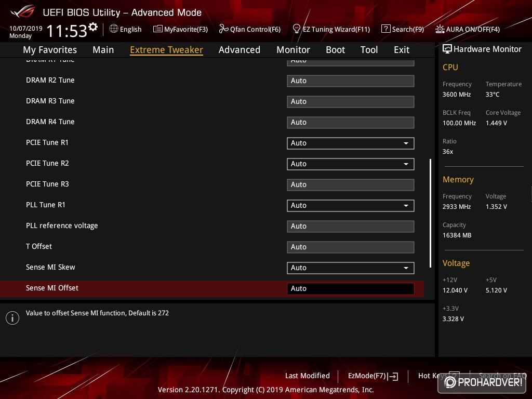Click the Version 2.20.1271 copyright text
532x399 pixels.
[265, 390]
